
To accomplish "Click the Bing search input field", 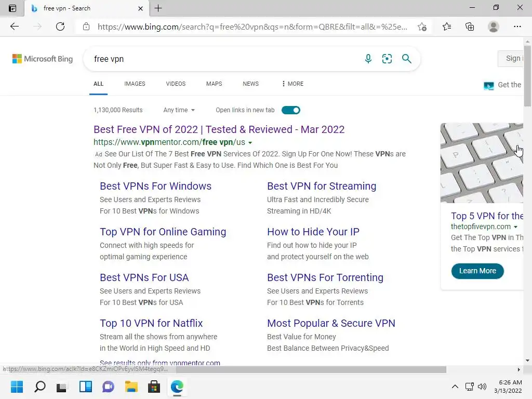I will [224, 59].
